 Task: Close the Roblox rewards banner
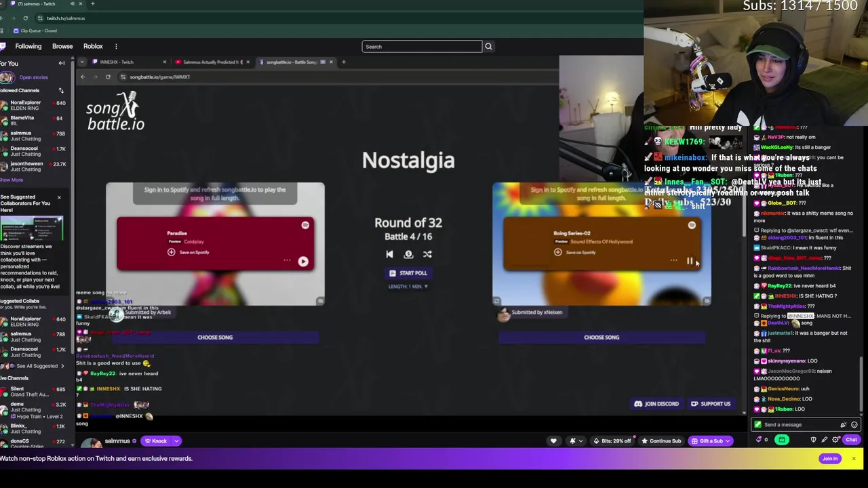point(854,459)
